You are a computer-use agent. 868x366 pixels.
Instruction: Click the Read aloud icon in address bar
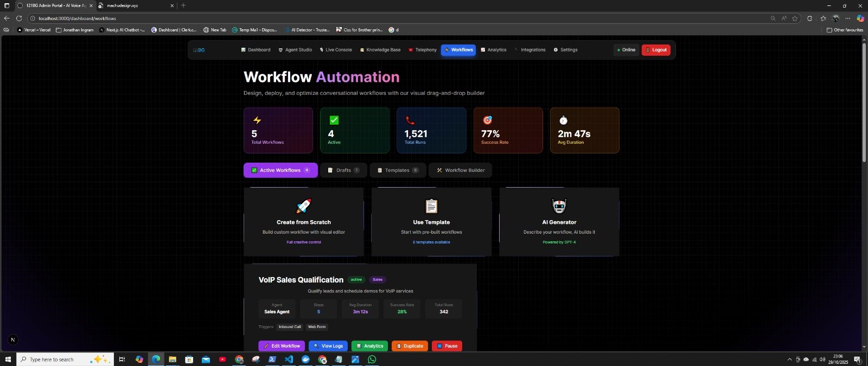point(784,18)
